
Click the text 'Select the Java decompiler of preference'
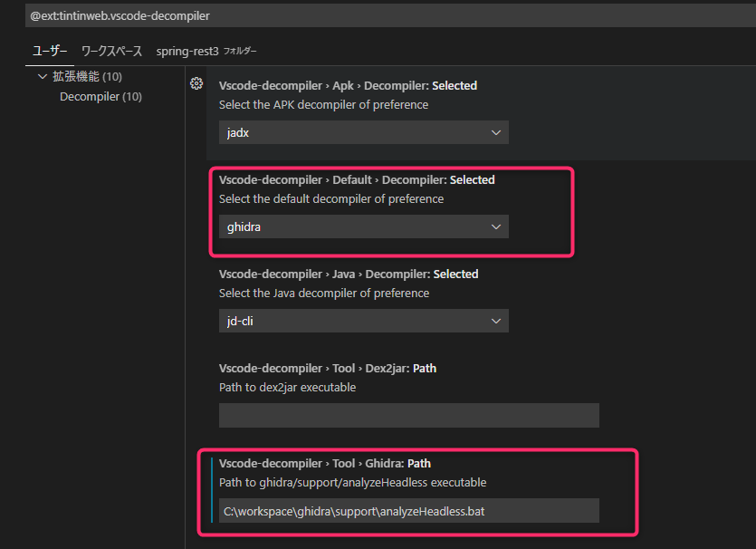(x=324, y=293)
